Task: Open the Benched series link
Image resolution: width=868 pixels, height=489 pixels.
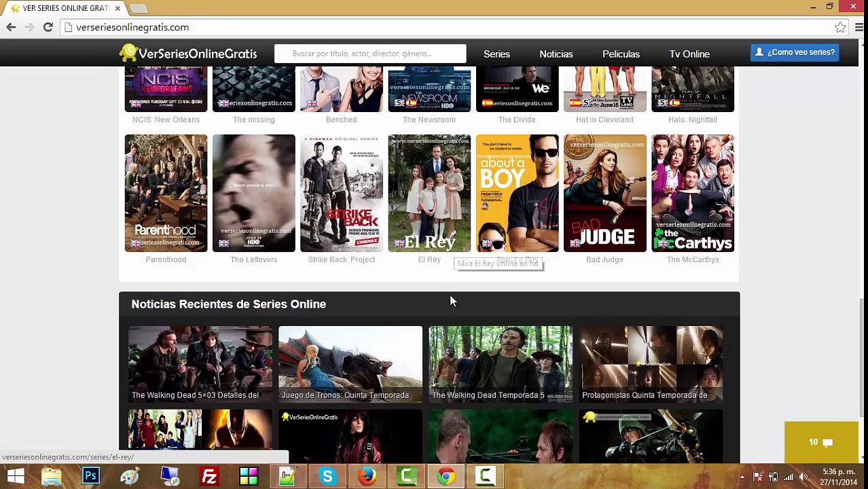Action: 341,120
